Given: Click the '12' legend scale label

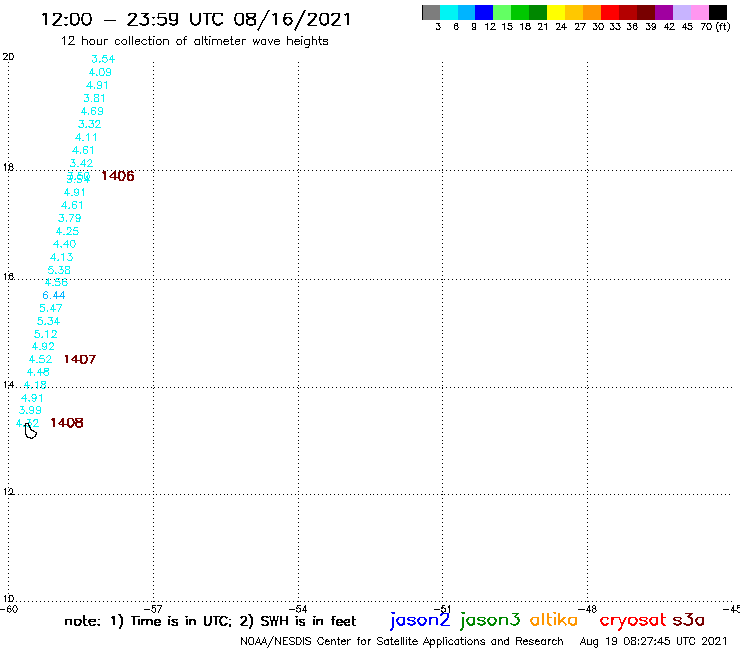Looking at the screenshot, I should [x=490, y=27].
